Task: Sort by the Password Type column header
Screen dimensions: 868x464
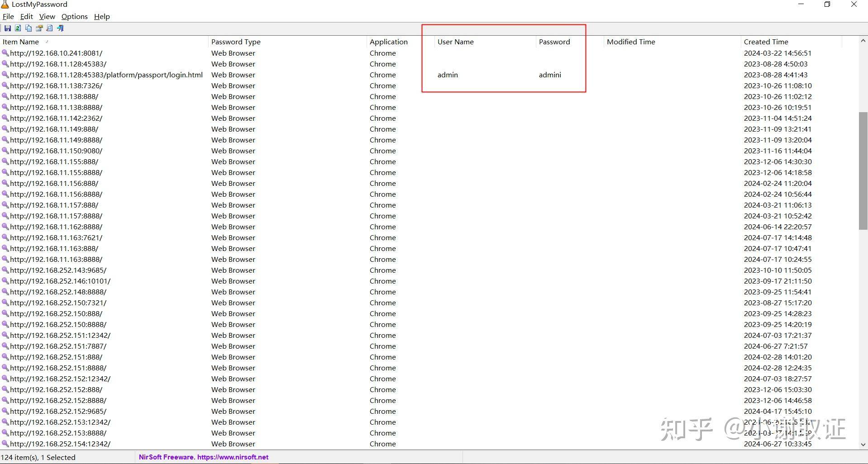Action: tap(287, 42)
